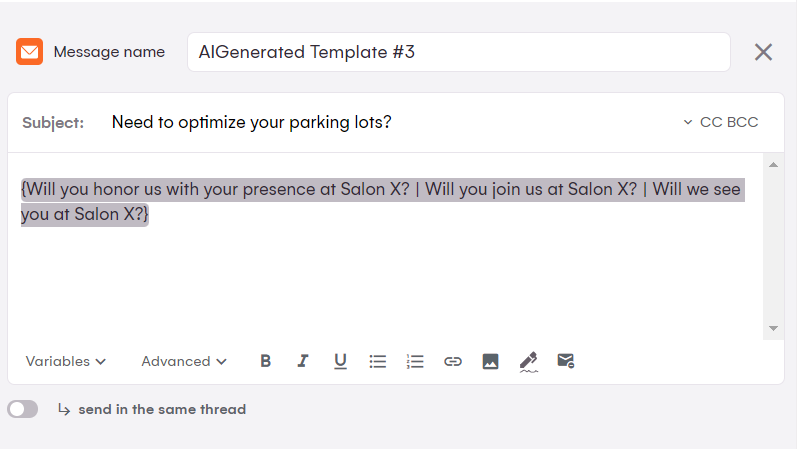Image resolution: width=797 pixels, height=449 pixels.
Task: Click the orange envelope message icon
Action: coord(29,52)
